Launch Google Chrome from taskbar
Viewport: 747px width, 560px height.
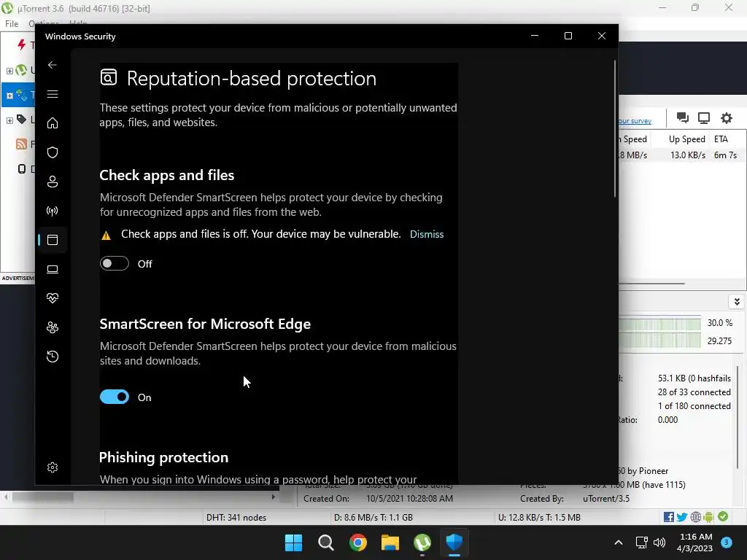pyautogui.click(x=357, y=542)
